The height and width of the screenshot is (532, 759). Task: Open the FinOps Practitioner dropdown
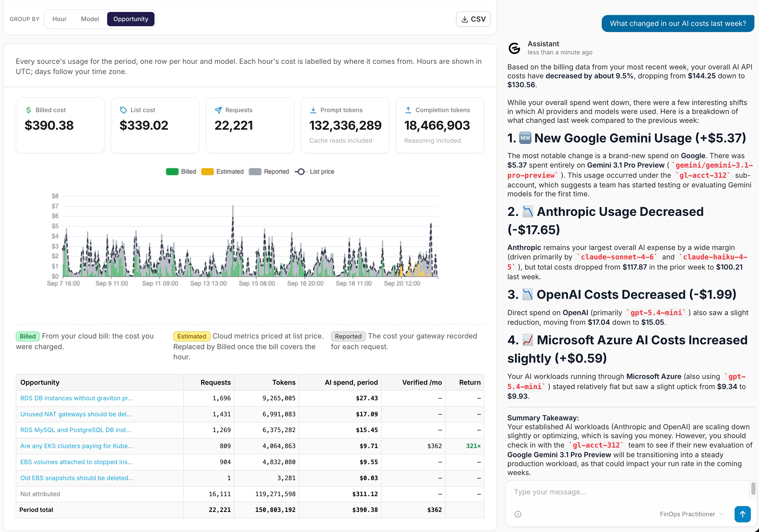[692, 514]
